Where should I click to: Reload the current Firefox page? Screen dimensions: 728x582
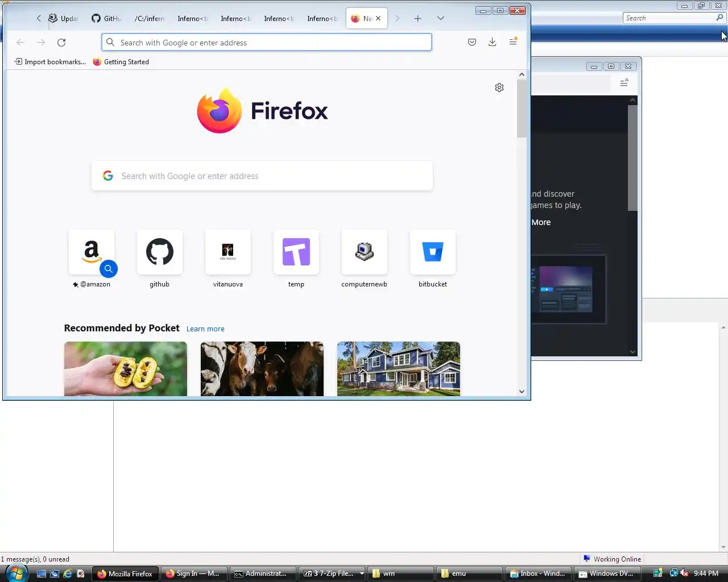[x=61, y=43]
